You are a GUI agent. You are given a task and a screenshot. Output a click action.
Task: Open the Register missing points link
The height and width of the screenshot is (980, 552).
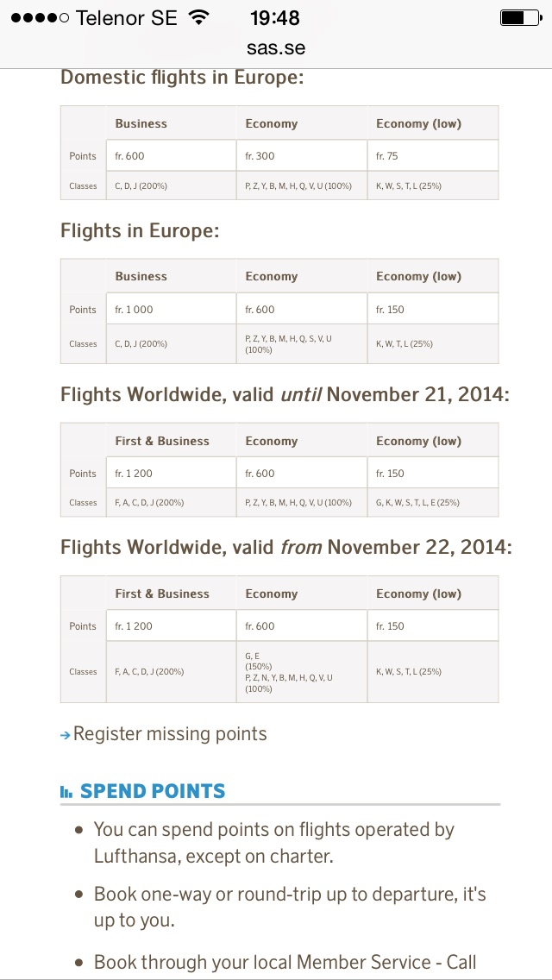click(170, 734)
